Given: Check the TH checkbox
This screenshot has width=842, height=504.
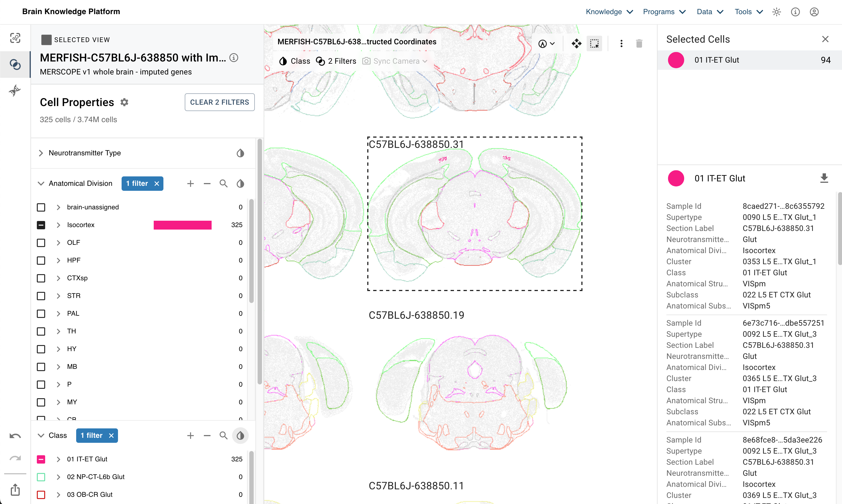Looking at the screenshot, I should [41, 331].
